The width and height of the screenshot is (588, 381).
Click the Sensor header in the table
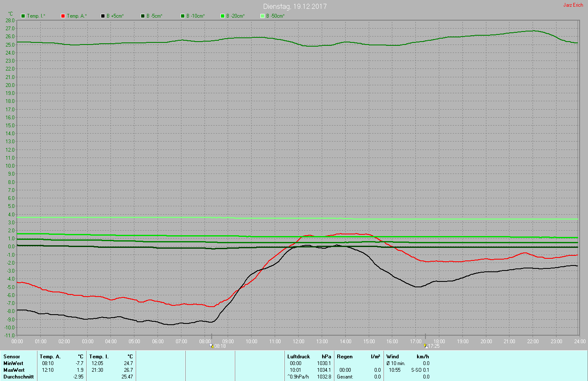[x=12, y=357]
